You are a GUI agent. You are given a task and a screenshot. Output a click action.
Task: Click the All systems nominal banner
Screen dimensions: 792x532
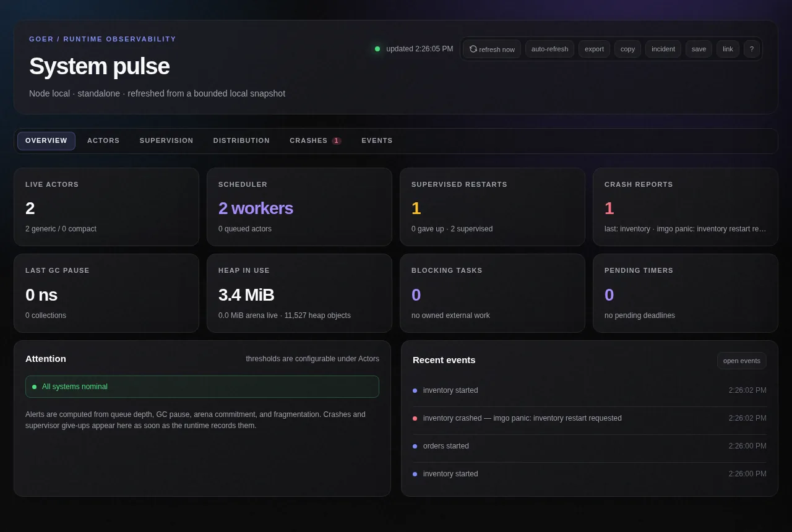tap(202, 387)
